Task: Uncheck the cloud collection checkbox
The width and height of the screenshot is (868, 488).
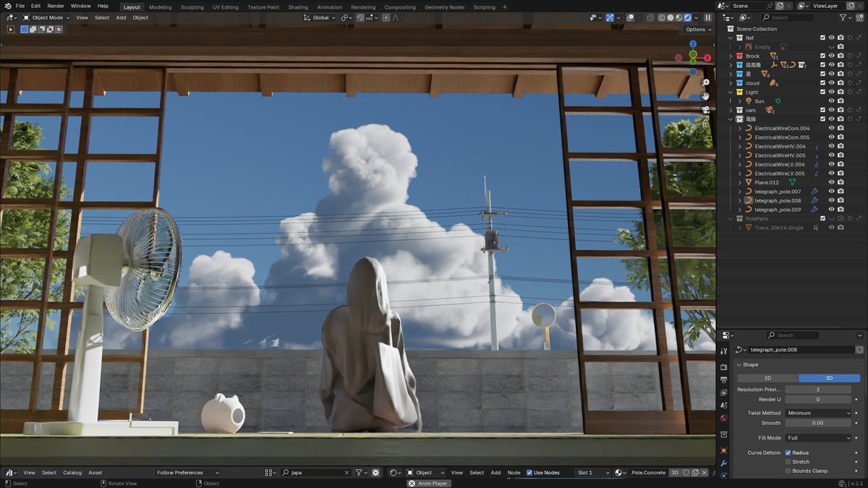Action: (x=822, y=83)
